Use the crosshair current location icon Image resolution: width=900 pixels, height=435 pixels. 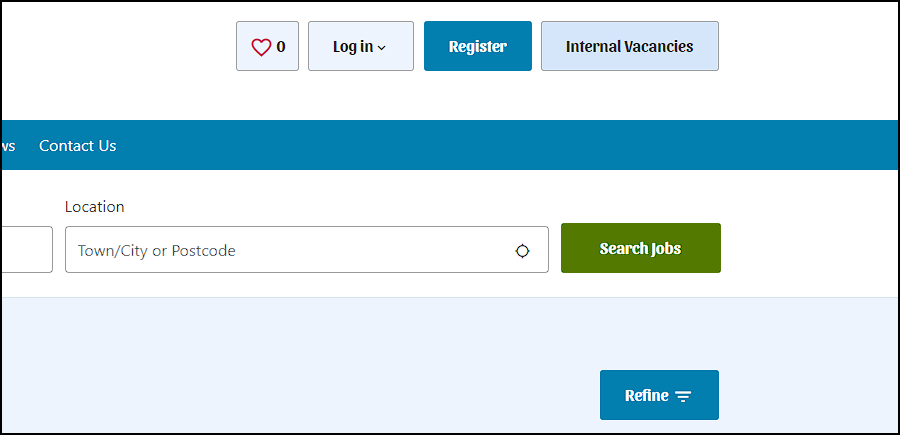(522, 251)
